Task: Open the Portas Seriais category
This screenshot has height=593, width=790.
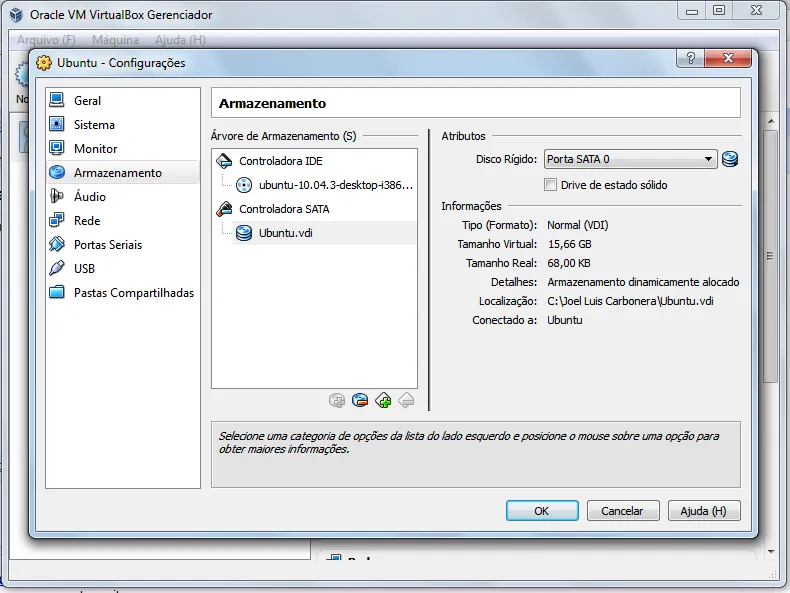Action: [x=122, y=245]
